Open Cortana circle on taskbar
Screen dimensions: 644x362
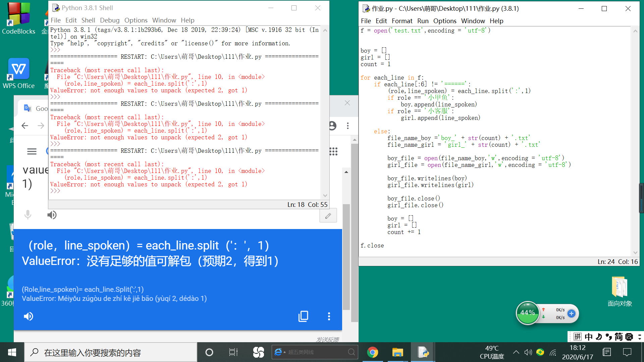coord(209,352)
